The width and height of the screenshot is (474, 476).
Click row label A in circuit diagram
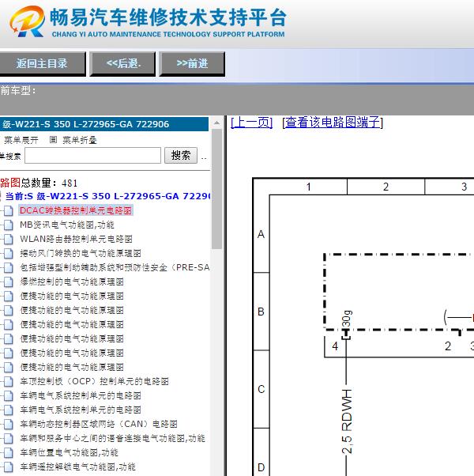click(x=261, y=234)
